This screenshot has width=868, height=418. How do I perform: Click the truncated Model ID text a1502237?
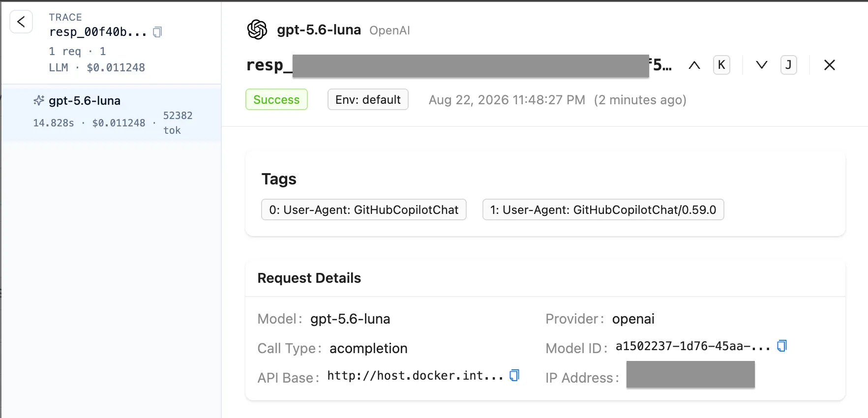(693, 346)
